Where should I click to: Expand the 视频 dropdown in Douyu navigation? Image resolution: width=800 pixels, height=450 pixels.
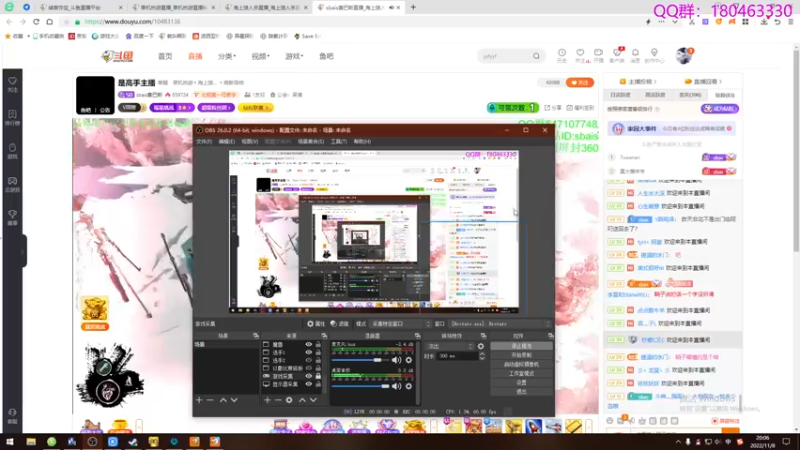[x=260, y=56]
